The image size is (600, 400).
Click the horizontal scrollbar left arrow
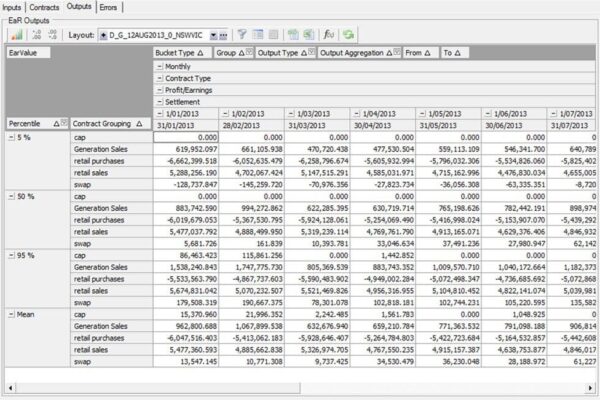pyautogui.click(x=10, y=388)
